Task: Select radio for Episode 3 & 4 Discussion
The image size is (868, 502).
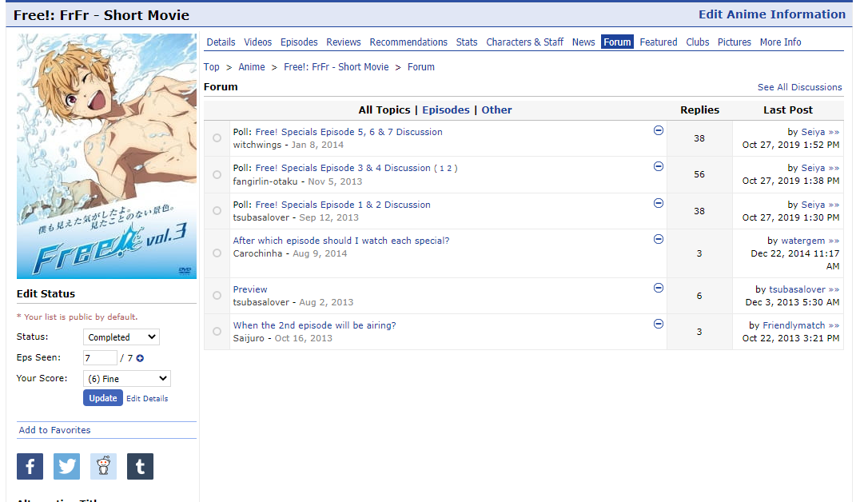Action: tap(217, 174)
